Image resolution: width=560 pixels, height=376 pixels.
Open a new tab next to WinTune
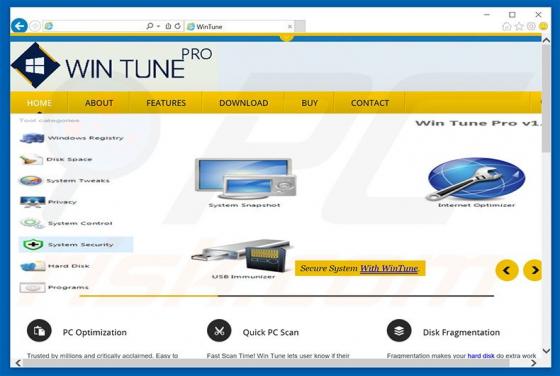pyautogui.click(x=301, y=26)
